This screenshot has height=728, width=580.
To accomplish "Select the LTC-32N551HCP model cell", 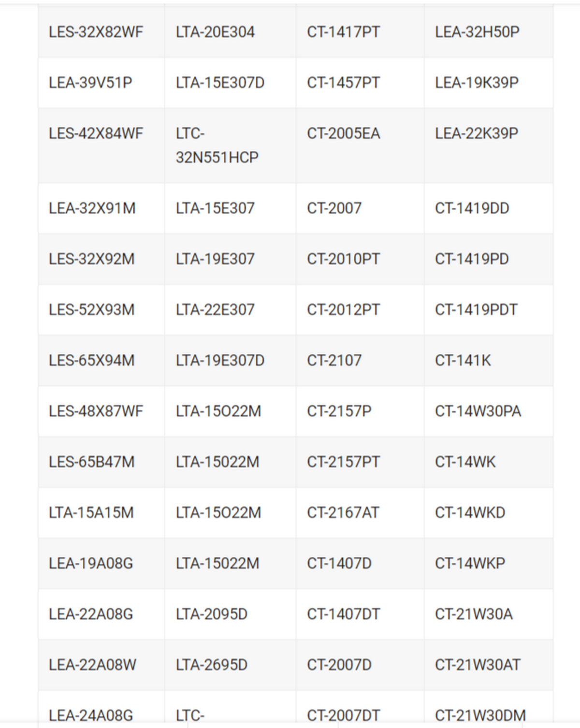I will pos(217,146).
